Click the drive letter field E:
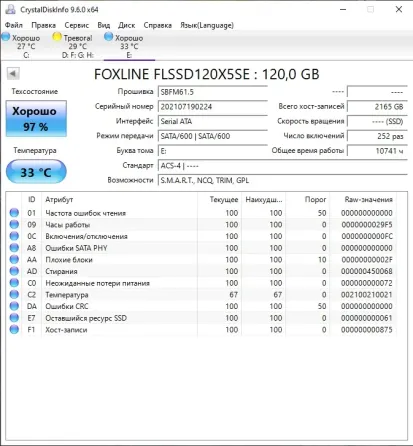 (213, 151)
